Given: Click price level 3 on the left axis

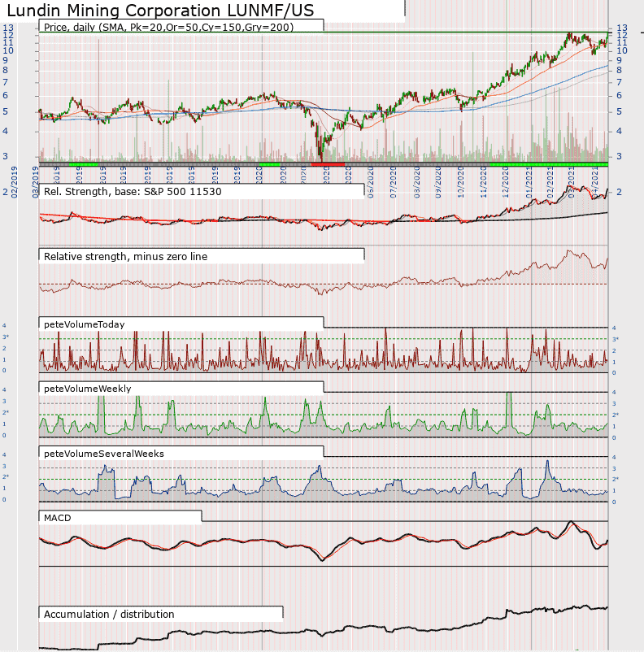Looking at the screenshot, I should 6,156.
